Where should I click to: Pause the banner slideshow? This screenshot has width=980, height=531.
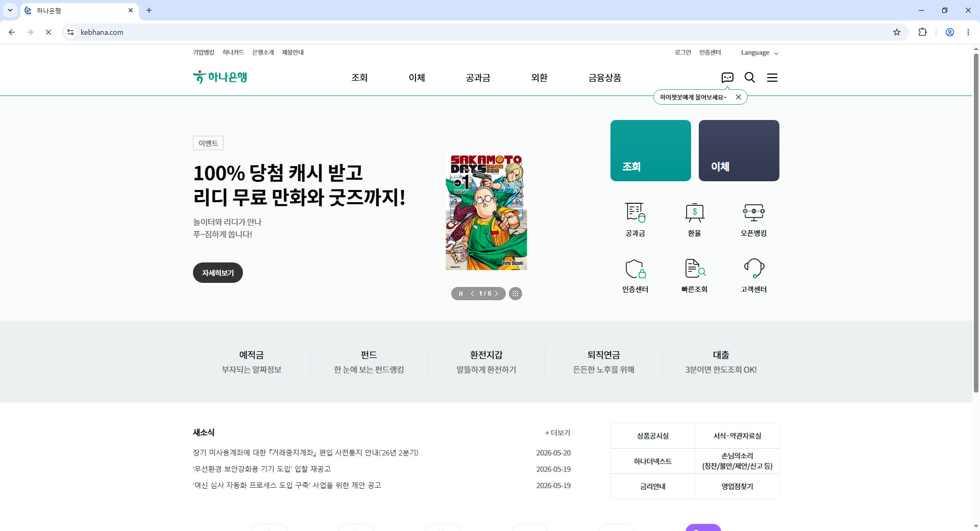click(x=461, y=294)
